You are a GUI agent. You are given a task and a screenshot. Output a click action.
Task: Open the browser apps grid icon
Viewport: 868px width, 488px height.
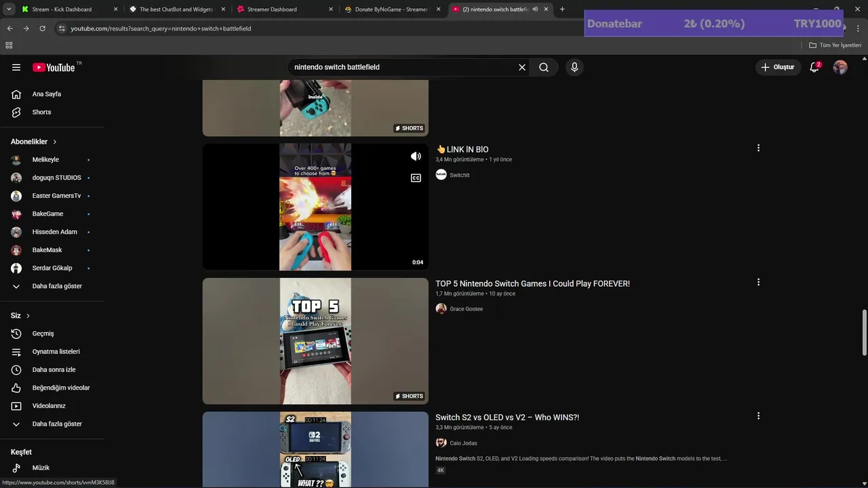click(9, 45)
